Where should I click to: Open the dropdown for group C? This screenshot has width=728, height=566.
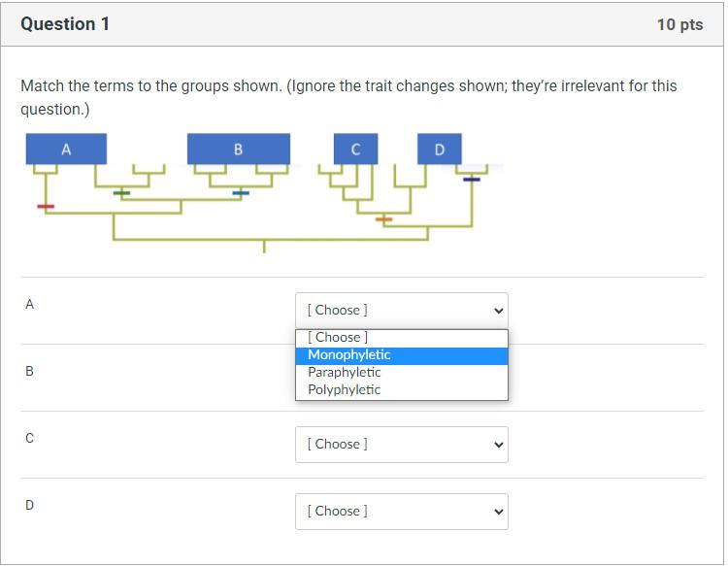click(402, 445)
